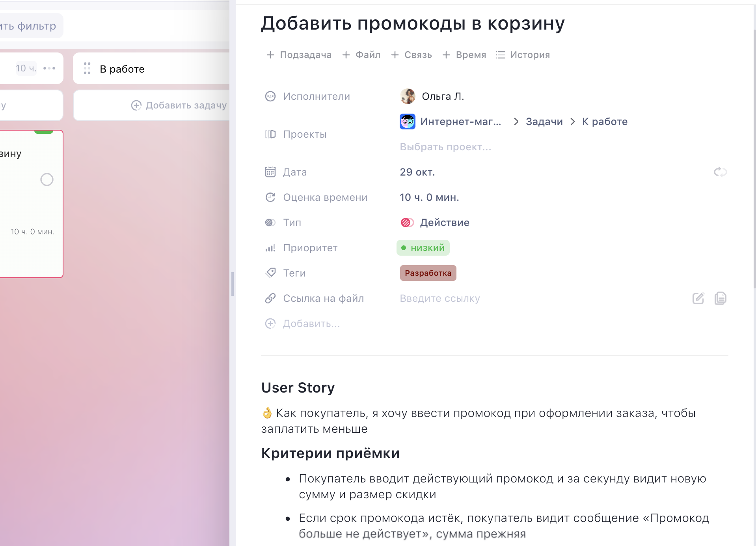
Task: Click the Теги tag icon
Action: tap(270, 273)
